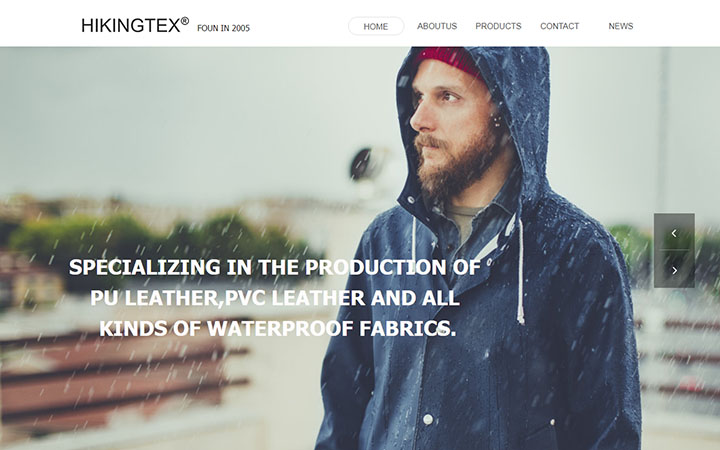Viewport: 720px width, 450px height.
Task: Advance to the next banner slide arrow
Action: (674, 270)
